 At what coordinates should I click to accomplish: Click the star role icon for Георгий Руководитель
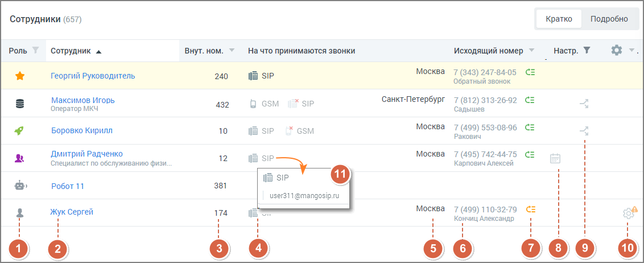click(19, 76)
